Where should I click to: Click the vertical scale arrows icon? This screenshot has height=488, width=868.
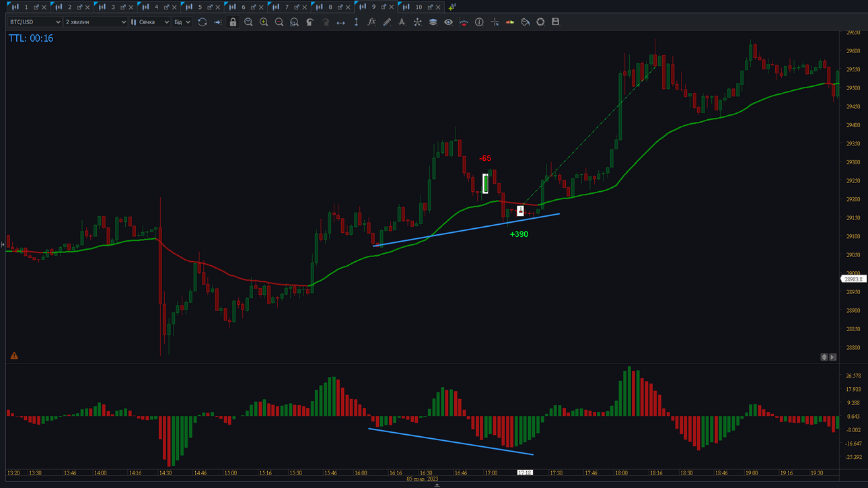tap(356, 22)
